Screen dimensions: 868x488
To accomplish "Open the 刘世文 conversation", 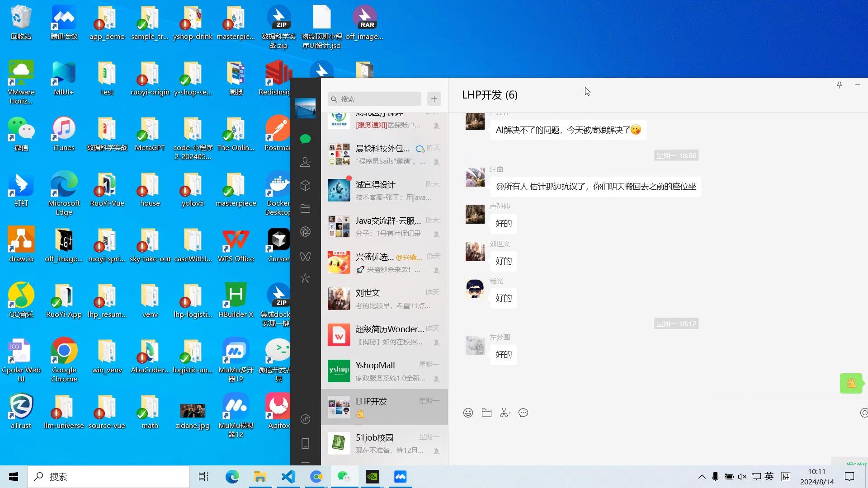I will 384,299.
